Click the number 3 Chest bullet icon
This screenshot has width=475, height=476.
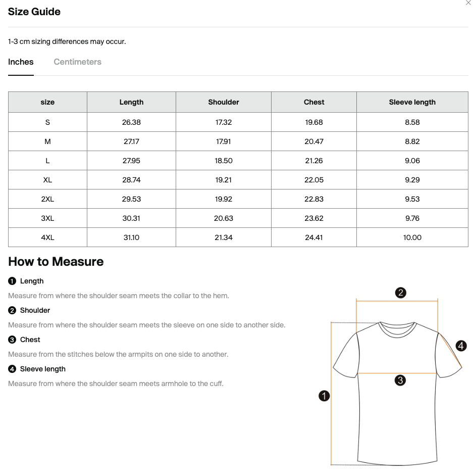coord(12,340)
